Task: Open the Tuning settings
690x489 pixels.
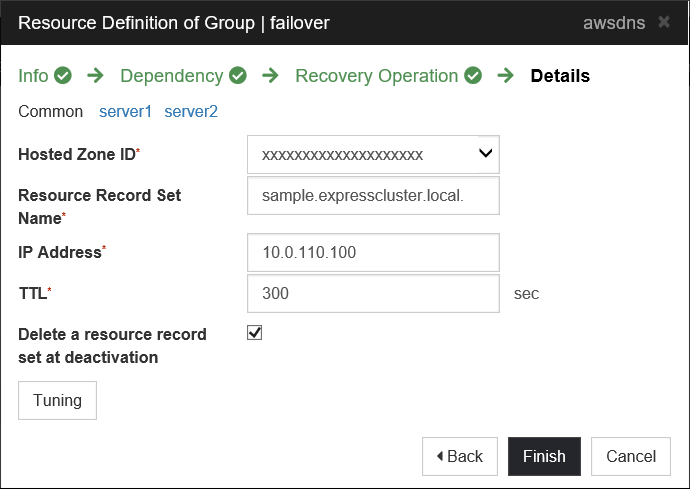Action: tap(57, 400)
